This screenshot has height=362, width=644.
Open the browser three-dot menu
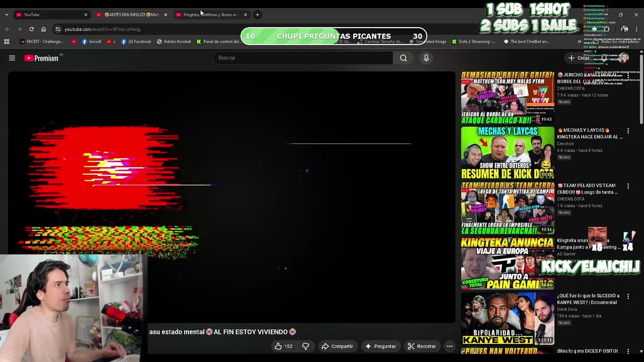(x=636, y=29)
